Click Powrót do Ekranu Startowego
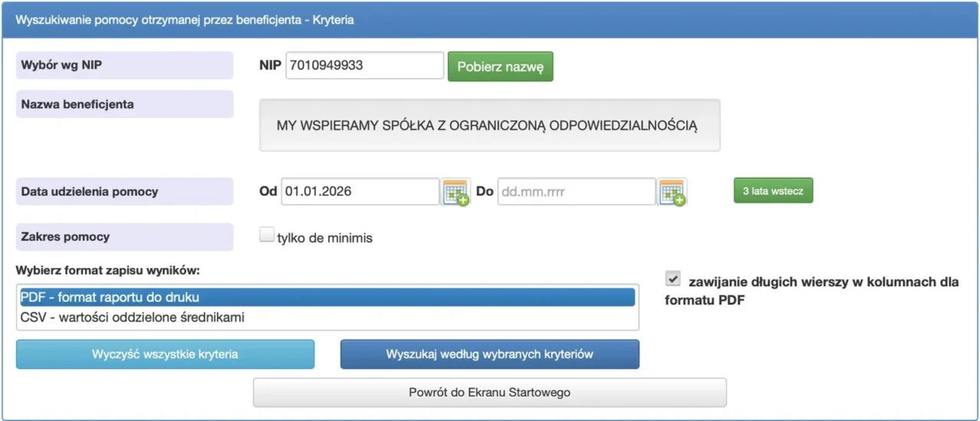This screenshot has width=980, height=421. (x=489, y=393)
